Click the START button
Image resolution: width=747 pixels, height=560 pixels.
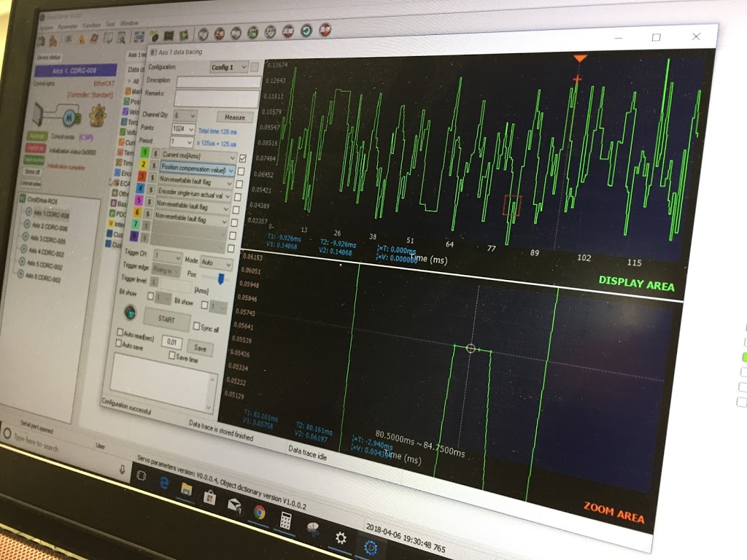point(167,319)
